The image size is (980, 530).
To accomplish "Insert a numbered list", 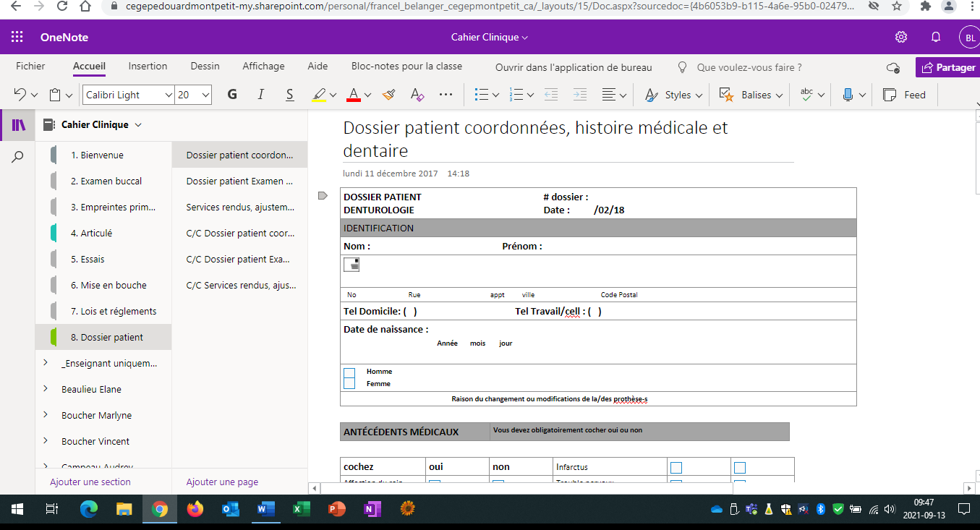I will pos(516,95).
